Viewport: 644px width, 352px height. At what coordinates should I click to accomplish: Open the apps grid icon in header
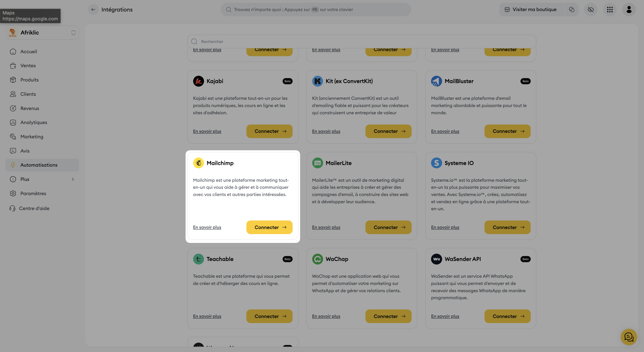[610, 10]
